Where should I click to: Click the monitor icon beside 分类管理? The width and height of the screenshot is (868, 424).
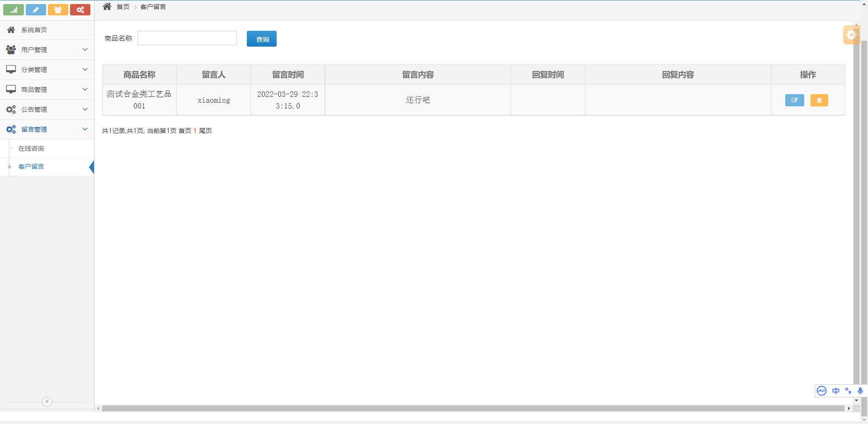[x=11, y=70]
